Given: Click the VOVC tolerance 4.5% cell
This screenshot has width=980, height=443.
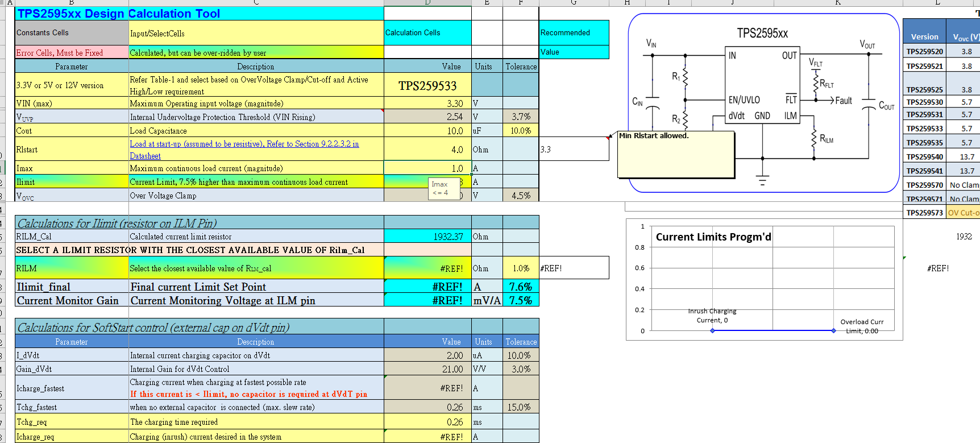Looking at the screenshot, I should (x=521, y=195).
